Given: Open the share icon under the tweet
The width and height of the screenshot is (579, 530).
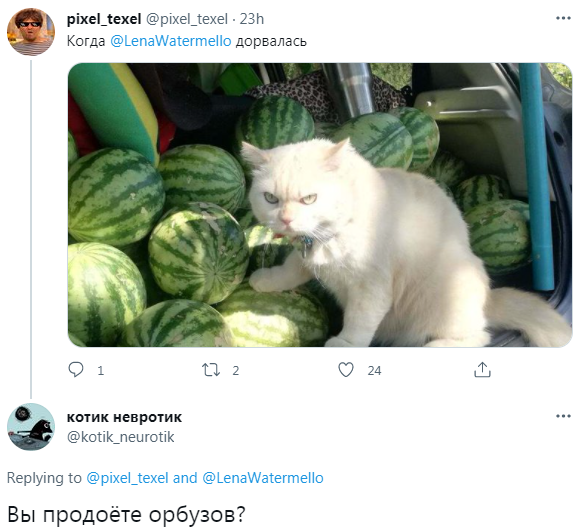Looking at the screenshot, I should [482, 370].
